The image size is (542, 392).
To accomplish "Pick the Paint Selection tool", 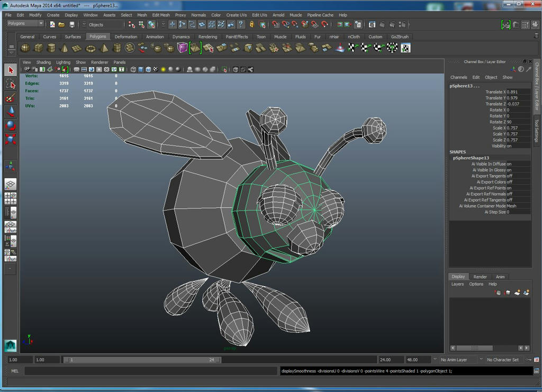I will tap(11, 98).
